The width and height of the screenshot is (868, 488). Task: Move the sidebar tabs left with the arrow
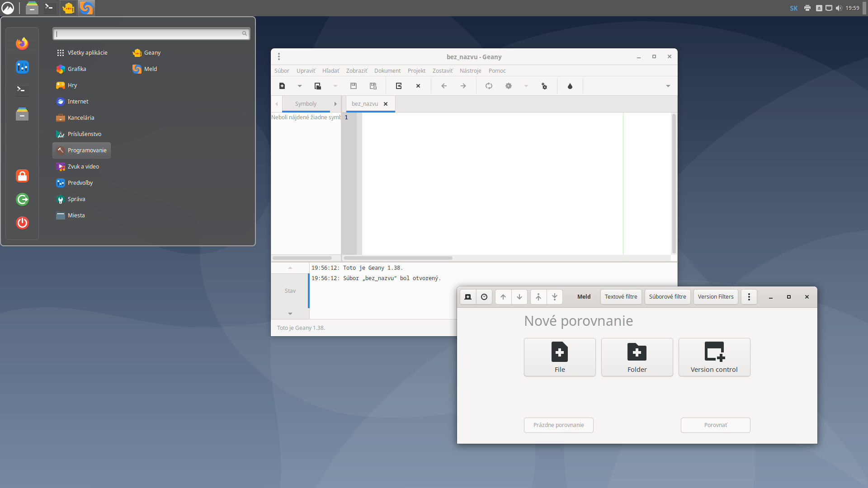tap(277, 104)
